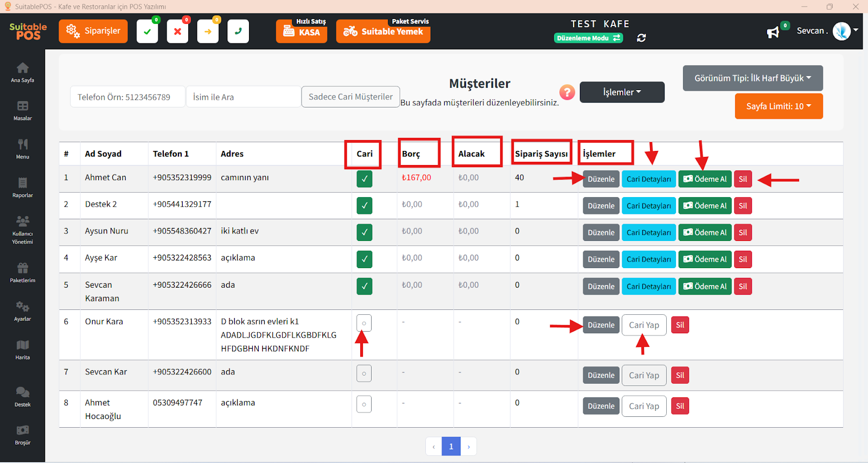Image resolution: width=868 pixels, height=463 pixels.
Task: Toggle Düzenleme Modu switch
Action: tap(588, 38)
